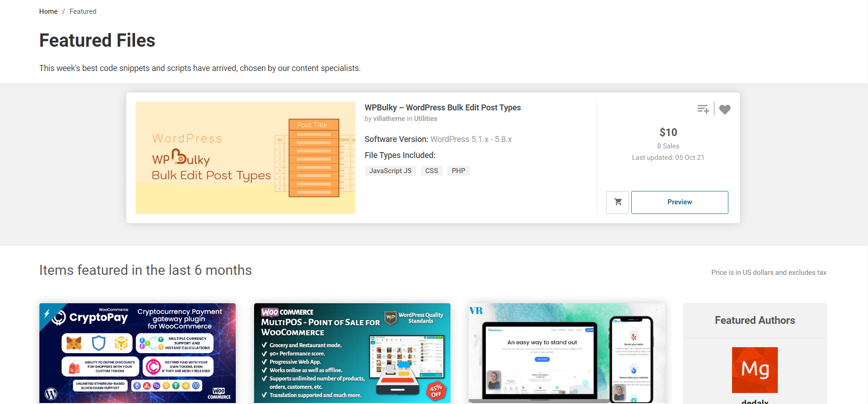Open the Preview for WPBulky

coord(679,202)
